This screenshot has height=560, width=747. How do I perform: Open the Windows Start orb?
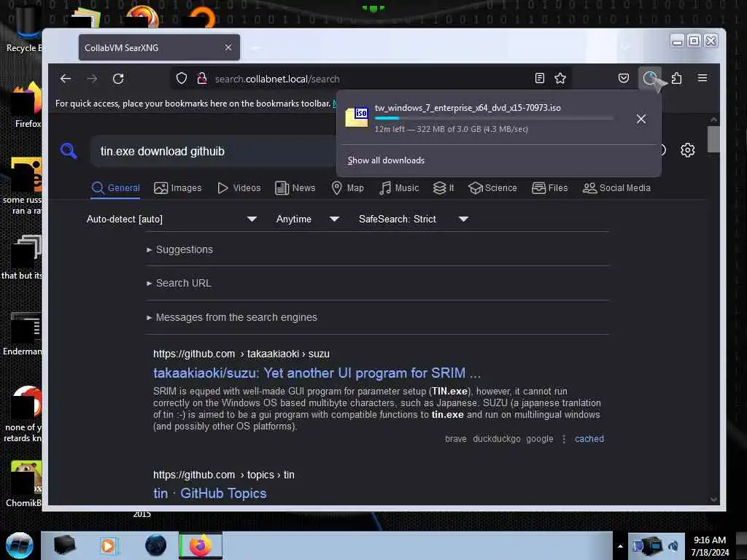20,545
